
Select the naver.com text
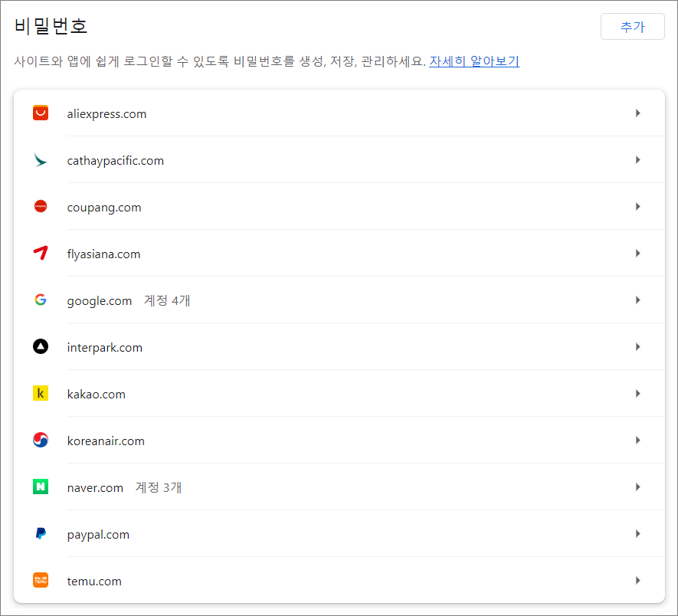click(x=95, y=488)
